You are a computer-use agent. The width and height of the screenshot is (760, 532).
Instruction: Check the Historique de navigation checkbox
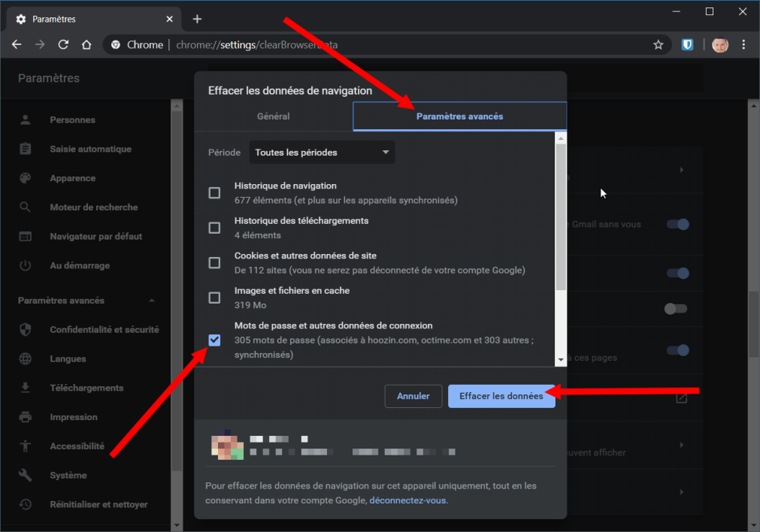coord(214,193)
